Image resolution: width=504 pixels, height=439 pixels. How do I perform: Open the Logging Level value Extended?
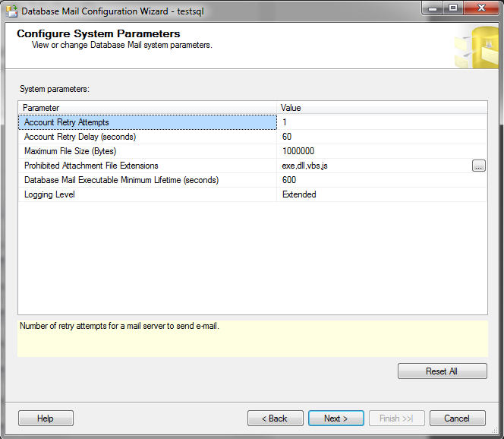(382, 194)
